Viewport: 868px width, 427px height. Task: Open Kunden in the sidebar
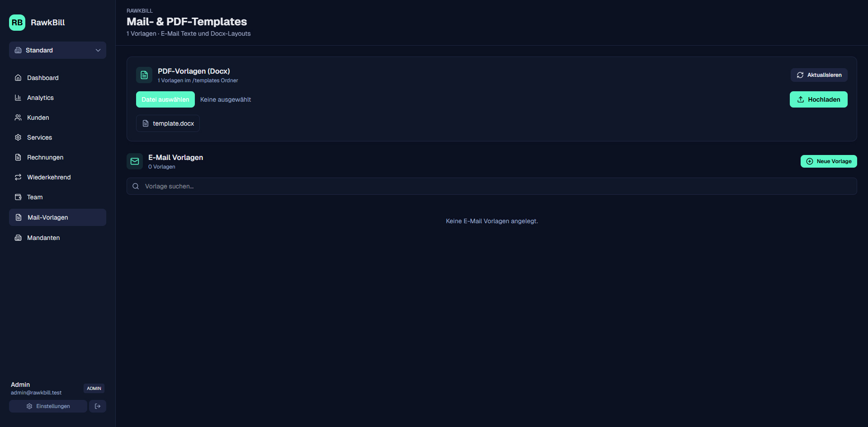pyautogui.click(x=38, y=117)
